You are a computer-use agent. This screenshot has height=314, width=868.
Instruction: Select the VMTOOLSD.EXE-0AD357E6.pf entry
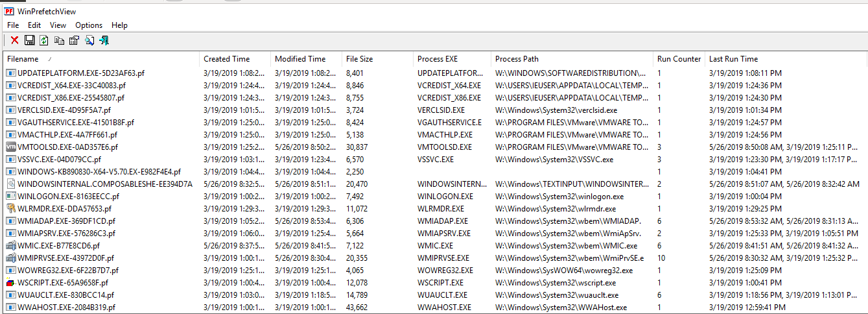tap(64, 147)
